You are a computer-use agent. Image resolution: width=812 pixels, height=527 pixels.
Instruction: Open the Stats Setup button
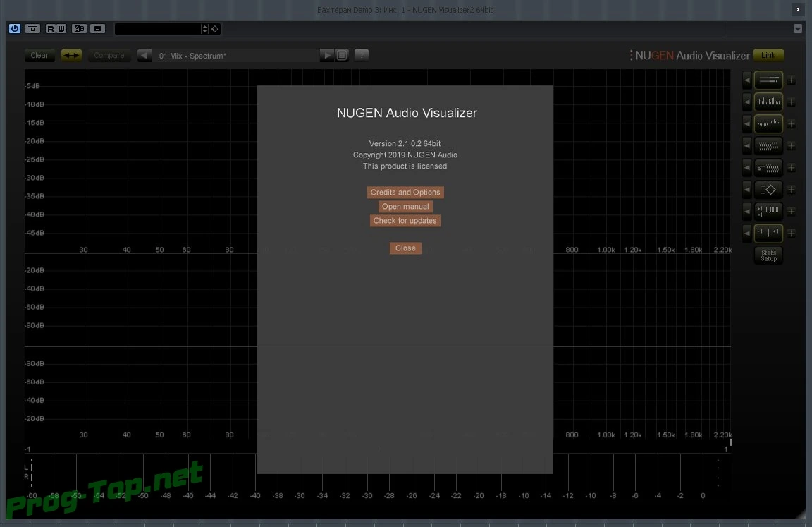768,255
